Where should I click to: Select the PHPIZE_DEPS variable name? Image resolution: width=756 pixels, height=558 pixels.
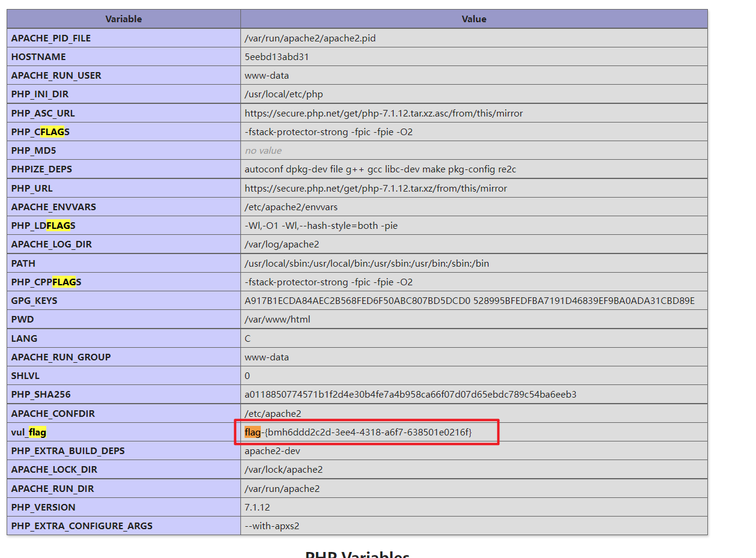point(41,169)
